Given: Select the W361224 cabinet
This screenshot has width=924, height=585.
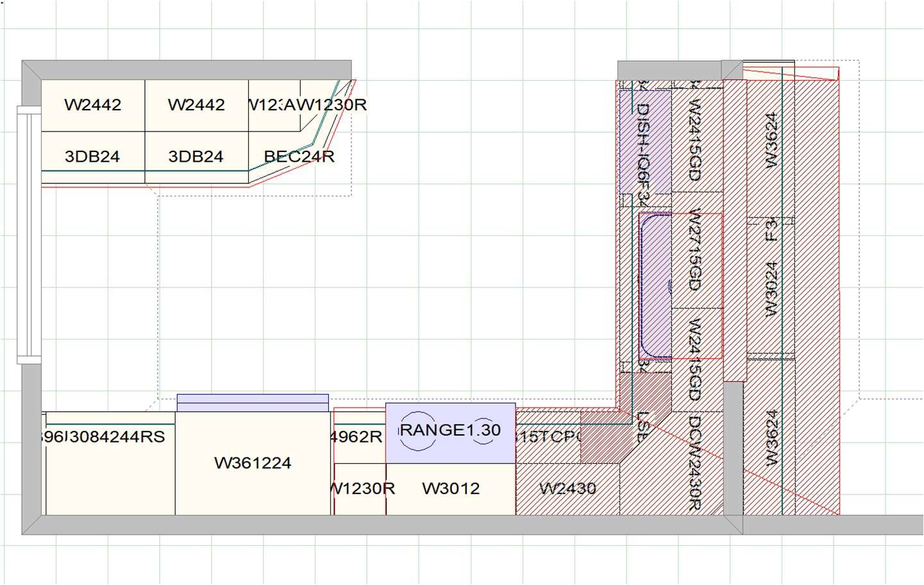Looking at the screenshot, I should point(253,463).
